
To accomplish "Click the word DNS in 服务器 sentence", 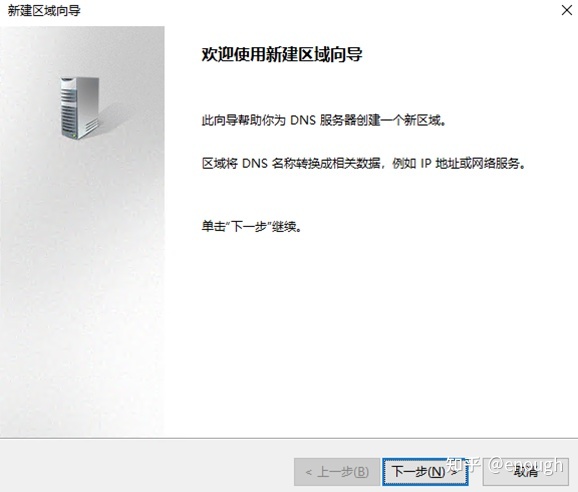I will 303,120.
